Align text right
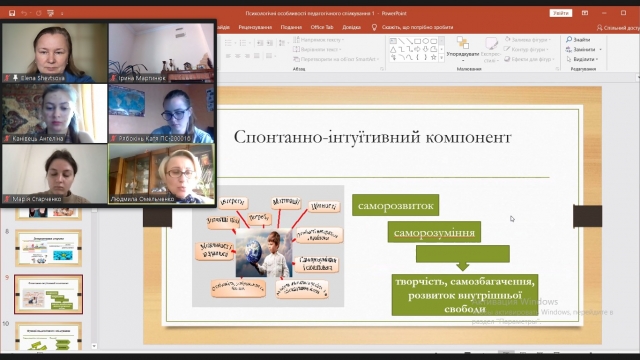This screenshot has width=640, height=360. point(247,56)
